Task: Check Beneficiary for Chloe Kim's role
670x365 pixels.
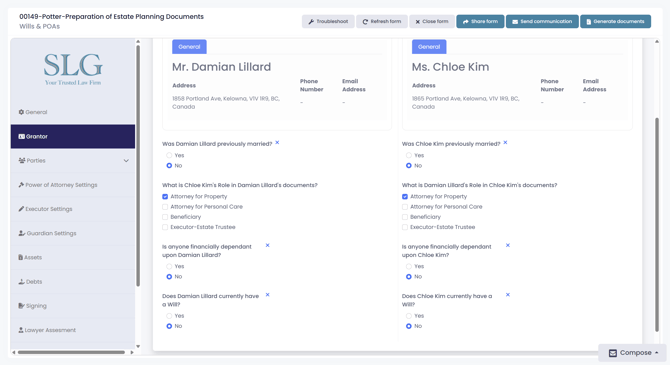Action: tap(165, 217)
